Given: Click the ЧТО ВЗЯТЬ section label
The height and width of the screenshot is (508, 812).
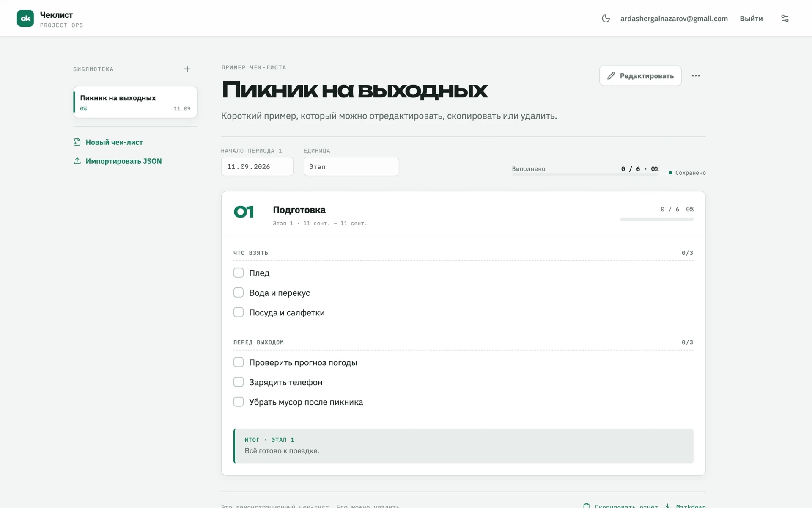Looking at the screenshot, I should (251, 253).
